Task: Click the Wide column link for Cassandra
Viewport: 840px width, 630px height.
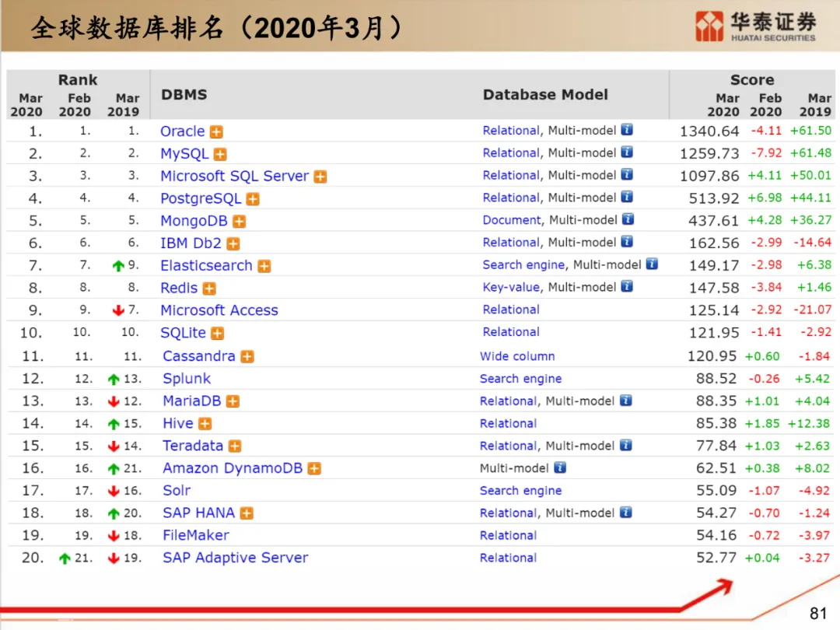Action: point(517,356)
